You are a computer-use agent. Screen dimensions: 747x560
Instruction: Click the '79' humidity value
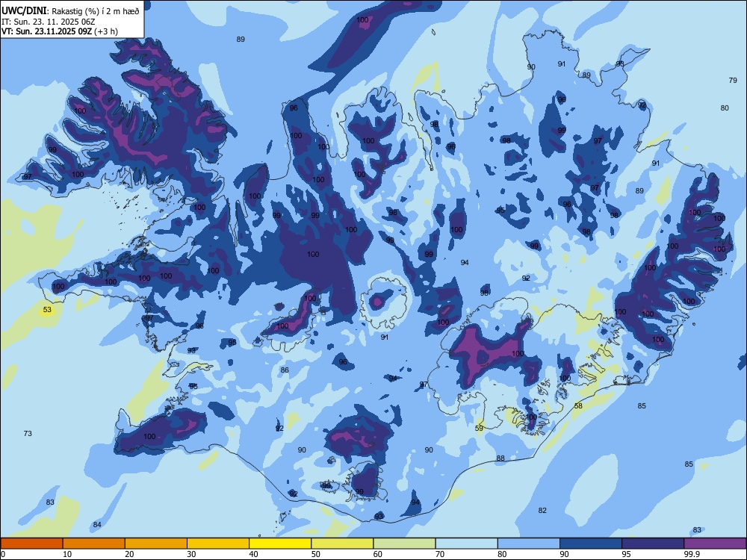pos(733,80)
